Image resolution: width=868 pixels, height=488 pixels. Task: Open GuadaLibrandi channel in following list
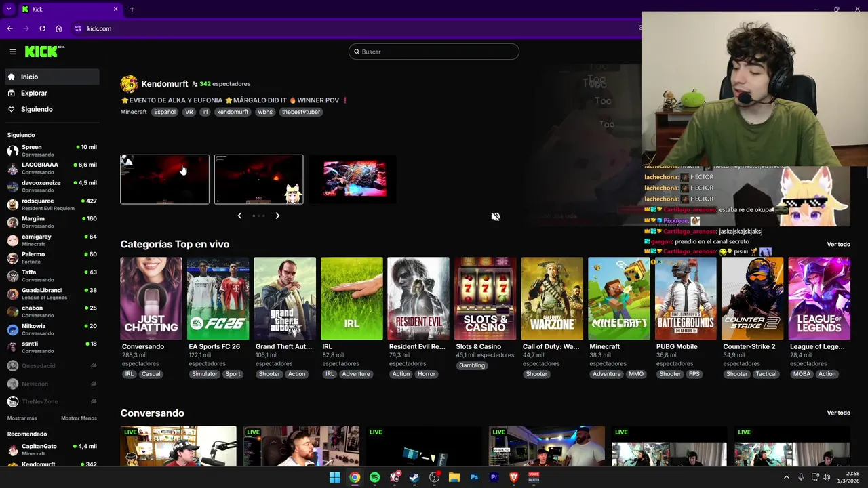[x=52, y=293]
